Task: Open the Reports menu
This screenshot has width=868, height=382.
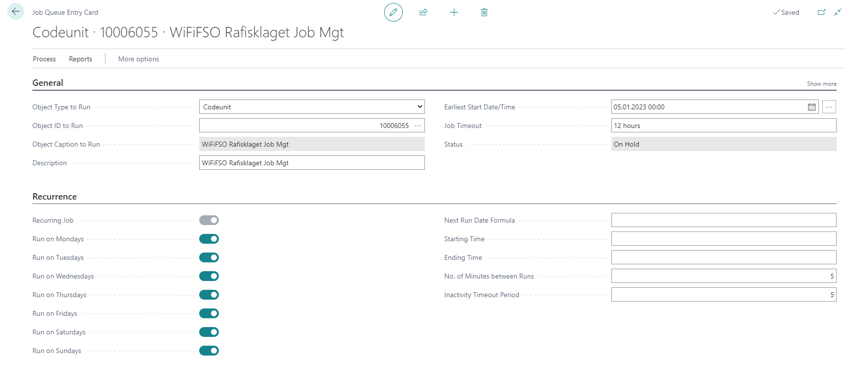Action: 80,59
